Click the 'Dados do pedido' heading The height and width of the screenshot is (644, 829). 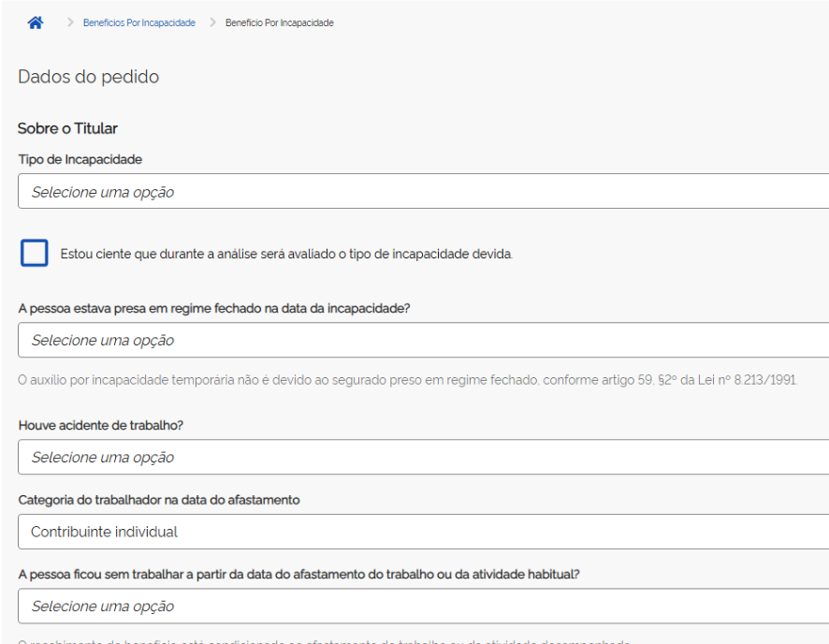(88, 78)
